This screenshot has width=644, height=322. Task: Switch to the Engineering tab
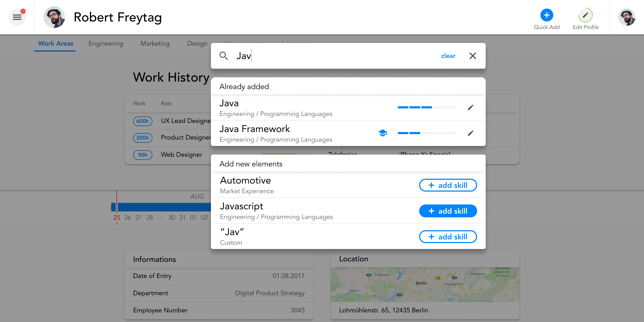tap(106, 43)
